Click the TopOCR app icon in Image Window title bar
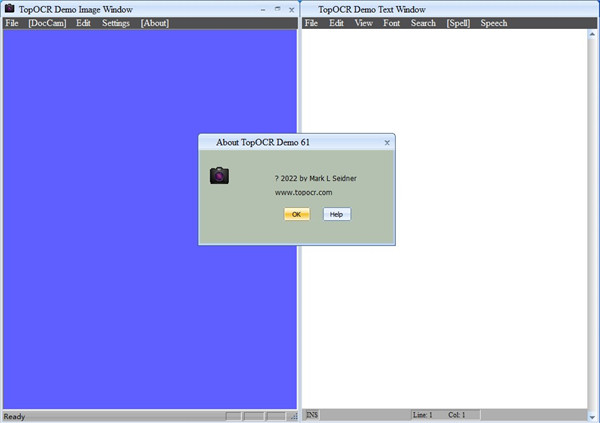Image resolution: width=600 pixels, height=423 pixels. 10,8
